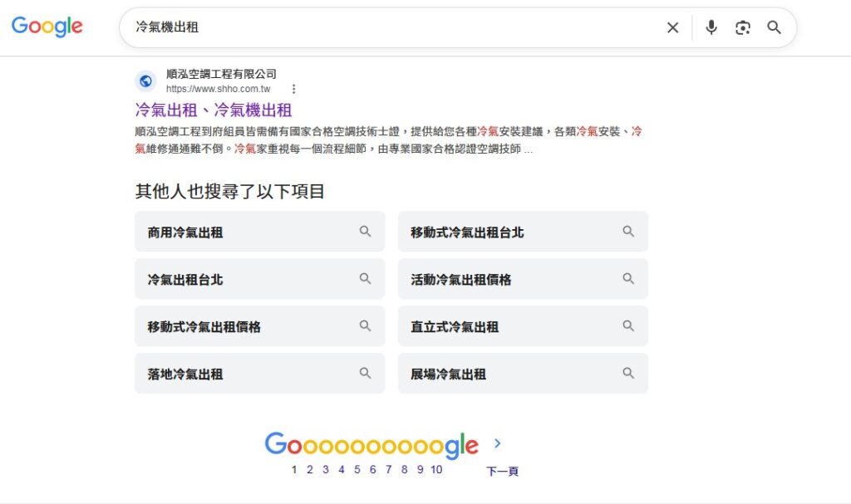
Task: Open the result titled 冷氣出租、冷氣機出租
Action: point(214,110)
